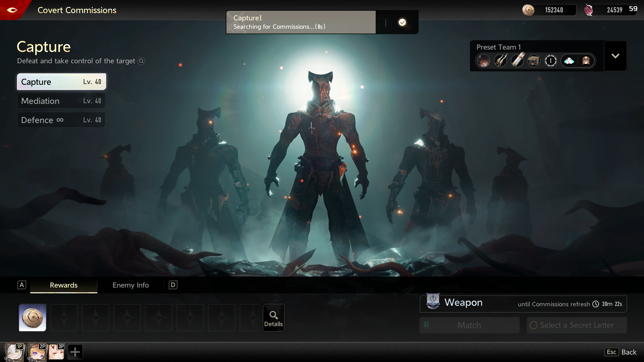The image size is (644, 362).
Task: Toggle the Select a Secret Letter radio
Action: [x=534, y=325]
